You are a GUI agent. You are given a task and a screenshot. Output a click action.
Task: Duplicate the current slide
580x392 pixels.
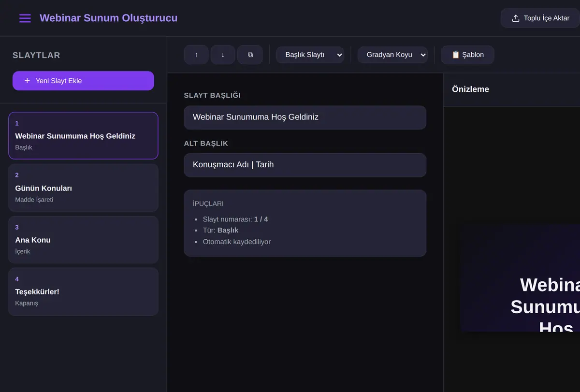(250, 55)
